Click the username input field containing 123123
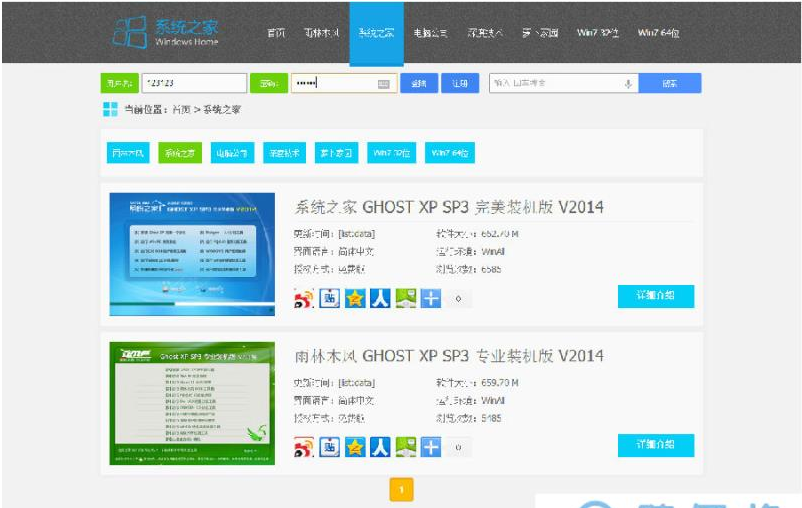 (x=193, y=84)
